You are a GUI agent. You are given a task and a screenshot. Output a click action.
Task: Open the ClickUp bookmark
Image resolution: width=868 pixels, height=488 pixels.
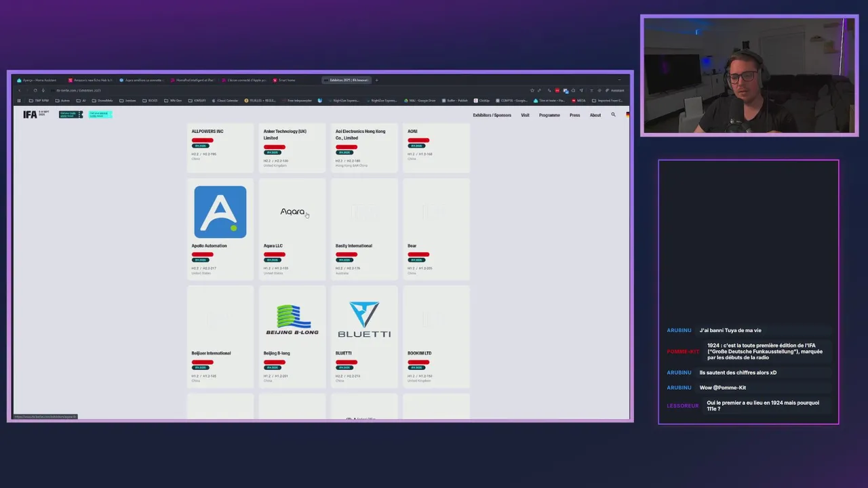coord(481,100)
